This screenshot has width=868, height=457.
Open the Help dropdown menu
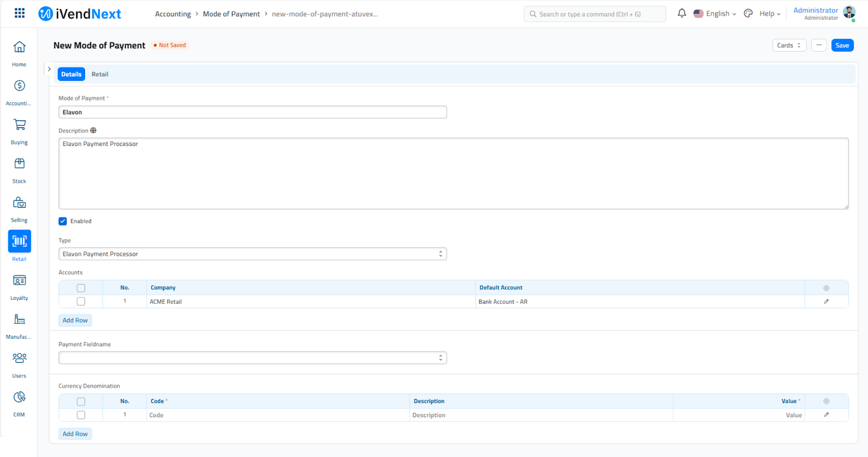(x=770, y=14)
